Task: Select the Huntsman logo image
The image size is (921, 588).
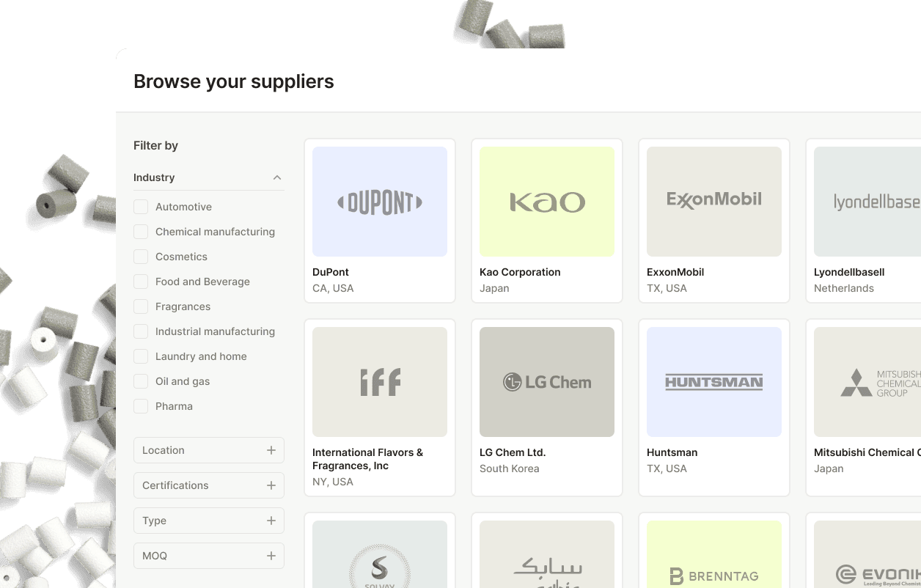Action: point(714,382)
